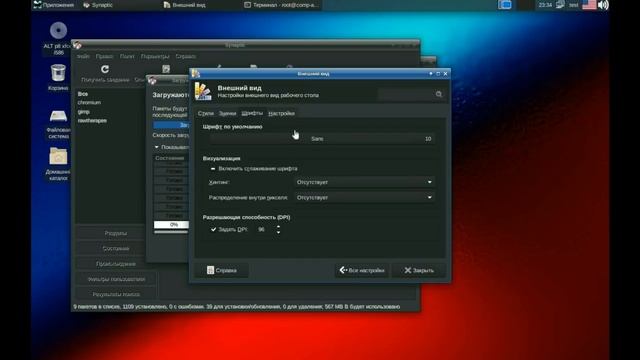640x360 pixels.
Task: Select the gimp entry in Synaptic list
Action: pos(83,111)
